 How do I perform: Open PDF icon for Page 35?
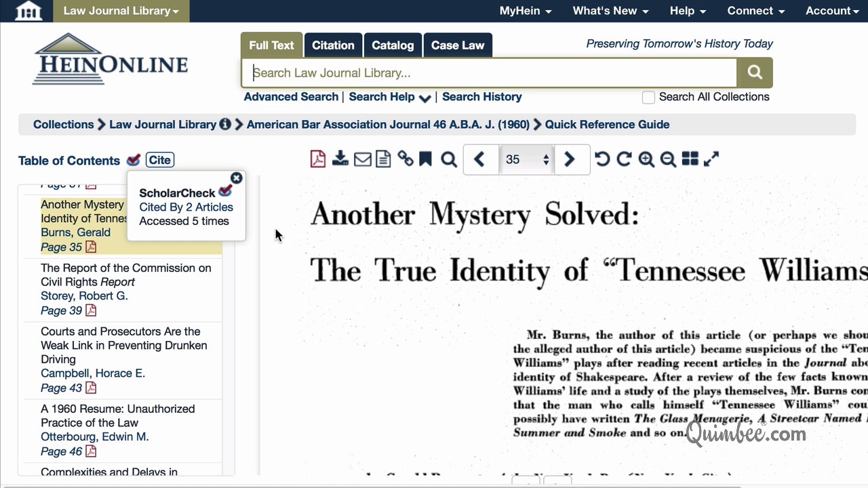point(91,247)
